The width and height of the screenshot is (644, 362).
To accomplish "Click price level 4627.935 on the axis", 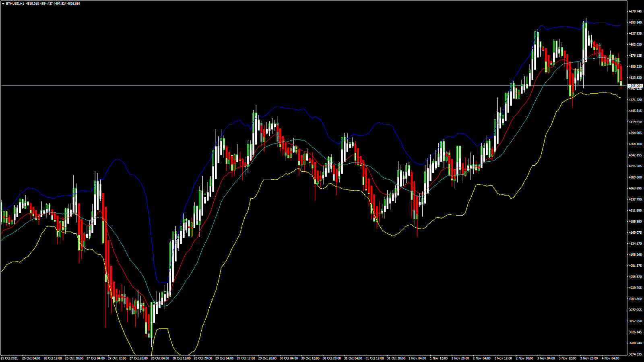I will 635,33.
